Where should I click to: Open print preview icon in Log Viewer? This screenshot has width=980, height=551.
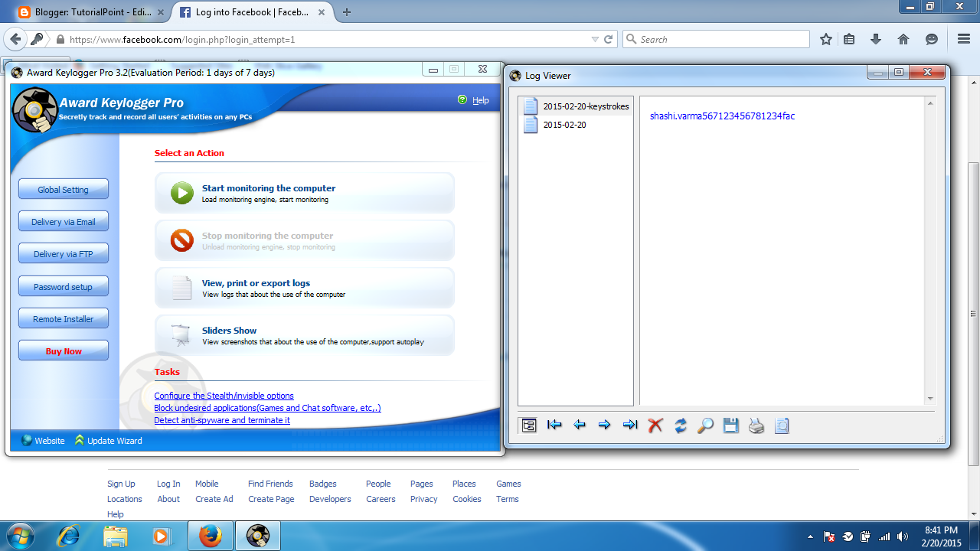(782, 425)
